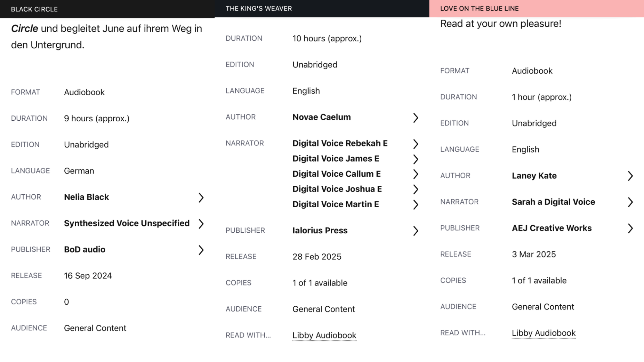644x362 pixels.
Task: Open Digital Voice Rebekah E chevron
Action: click(416, 144)
